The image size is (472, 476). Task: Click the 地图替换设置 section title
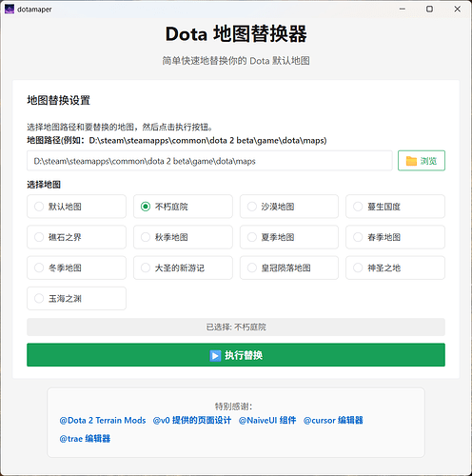coord(58,100)
